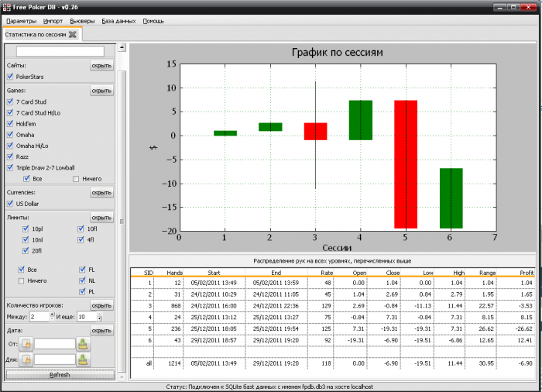The height and width of the screenshot is (392, 542).
Task: Toggle the 10pl limit checkbox
Action: pos(26,229)
